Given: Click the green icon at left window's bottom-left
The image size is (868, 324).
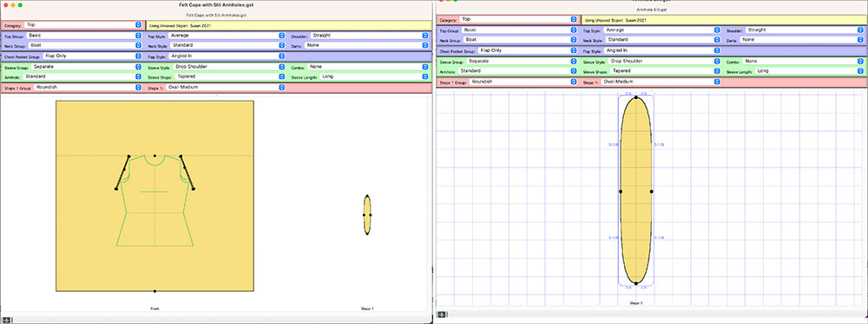Looking at the screenshot, I should click(7, 321).
